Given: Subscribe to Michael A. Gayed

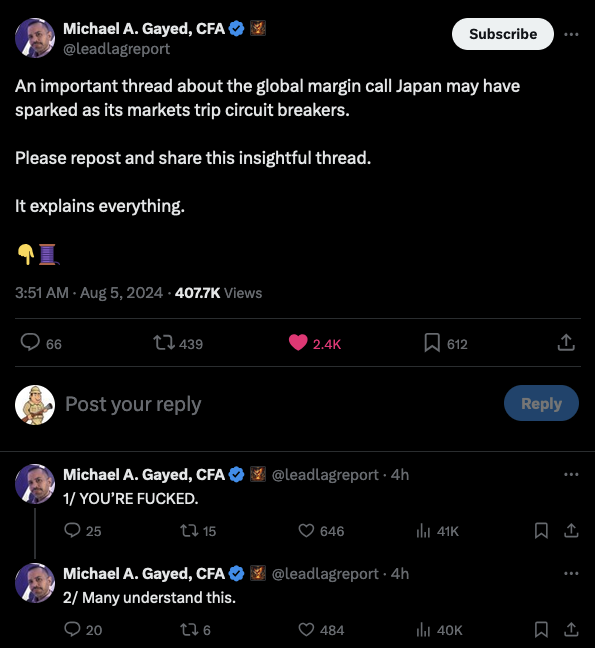Looking at the screenshot, I should coord(502,34).
